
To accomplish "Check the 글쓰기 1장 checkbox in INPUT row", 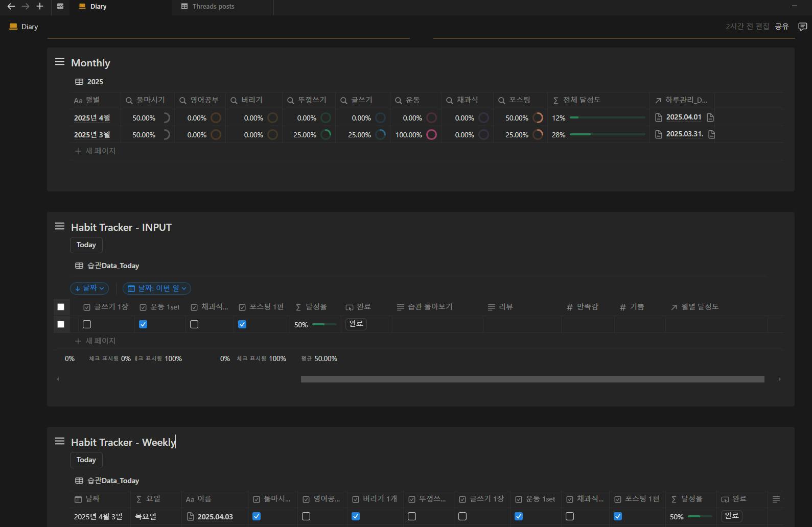I will coord(87,324).
